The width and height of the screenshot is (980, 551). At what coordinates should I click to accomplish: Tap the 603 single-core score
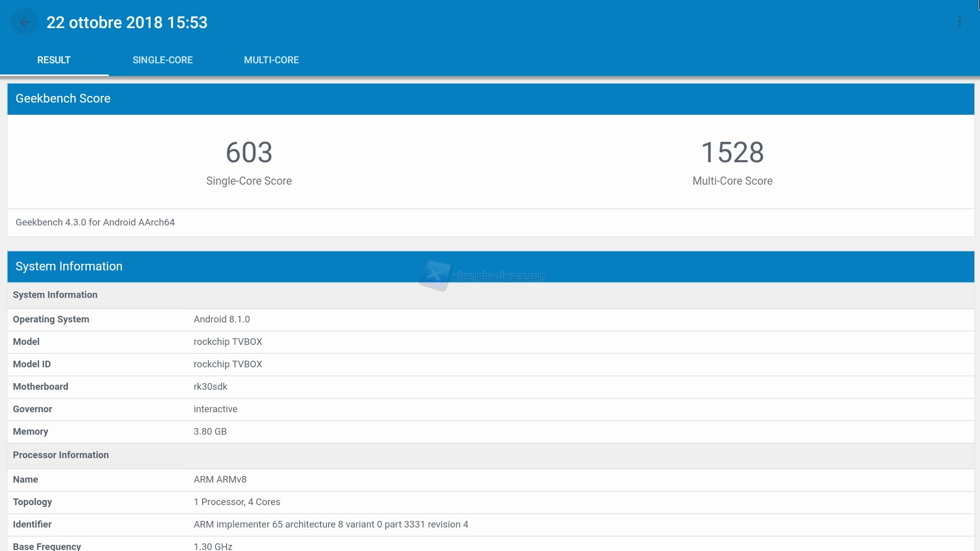[249, 153]
